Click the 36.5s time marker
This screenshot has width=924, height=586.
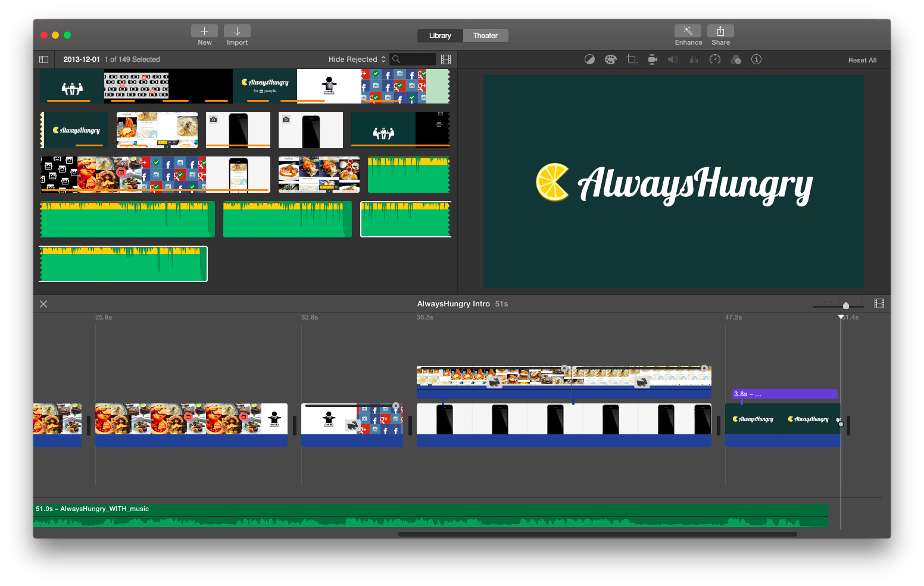coord(425,318)
